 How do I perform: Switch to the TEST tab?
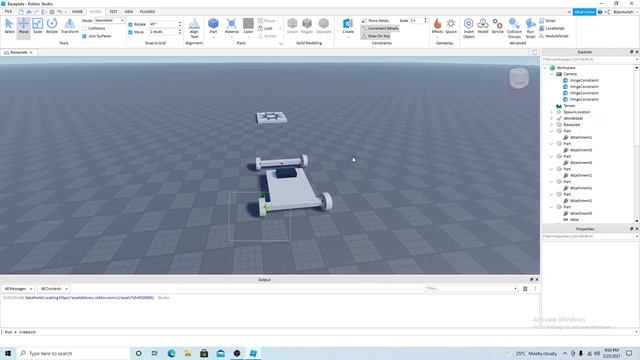113,11
